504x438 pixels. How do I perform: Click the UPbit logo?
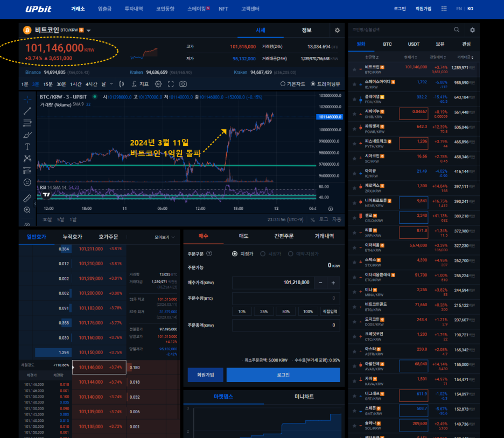38,9
